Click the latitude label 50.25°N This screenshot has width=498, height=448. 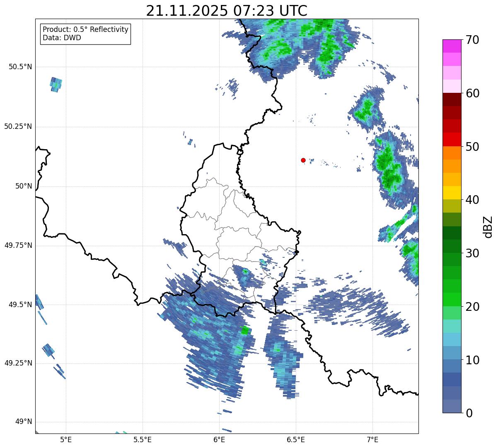pos(18,126)
